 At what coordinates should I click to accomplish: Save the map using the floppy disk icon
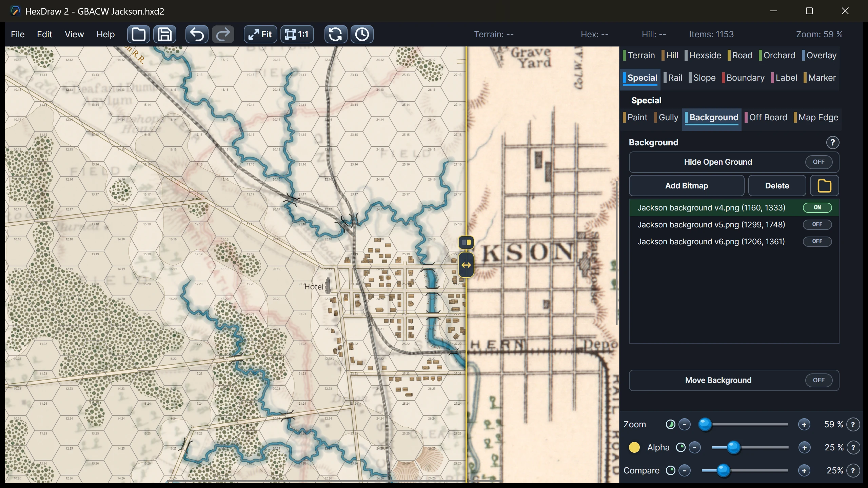pyautogui.click(x=165, y=34)
